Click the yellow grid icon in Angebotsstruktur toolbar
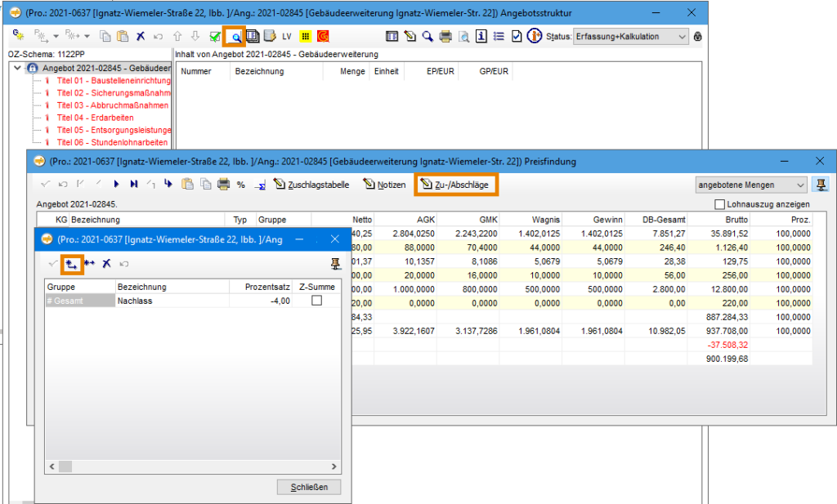Viewport: 837px width, 504px height. point(305,36)
